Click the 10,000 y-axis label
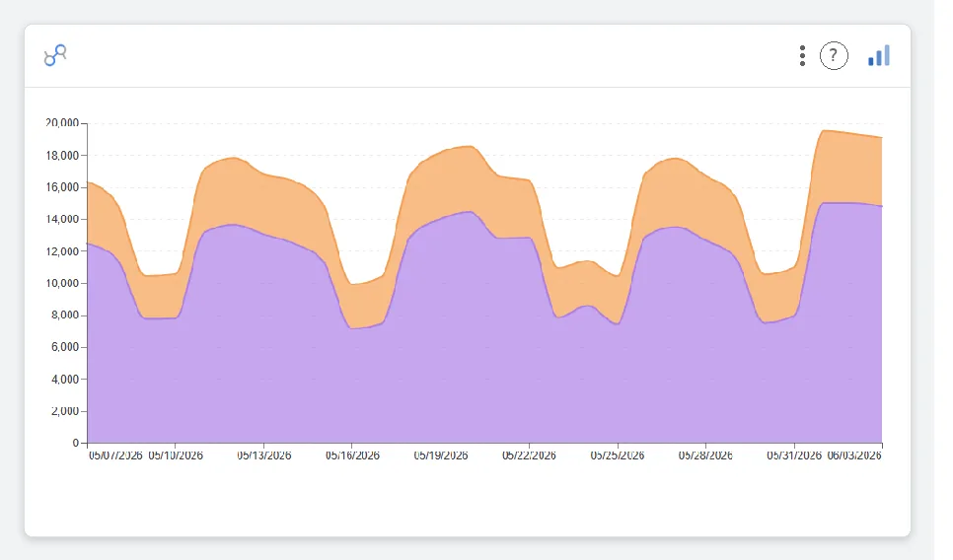This screenshot has width=953, height=560. point(62,283)
